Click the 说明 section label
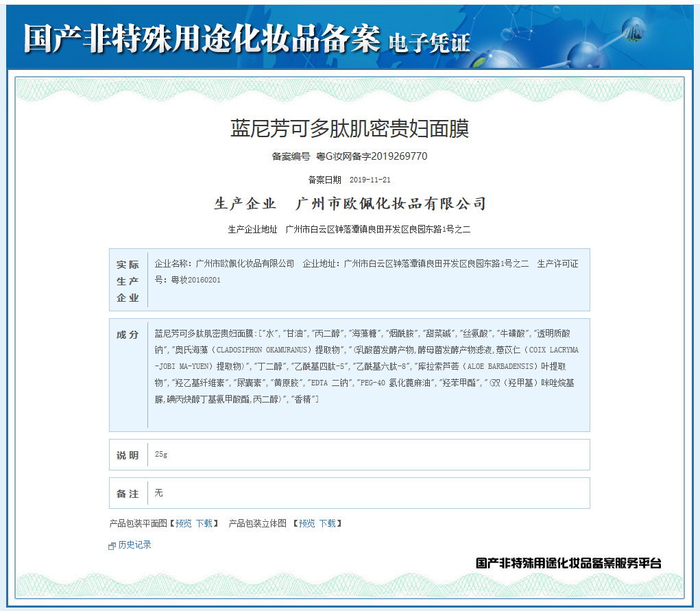This screenshot has width=700, height=611. [128, 455]
